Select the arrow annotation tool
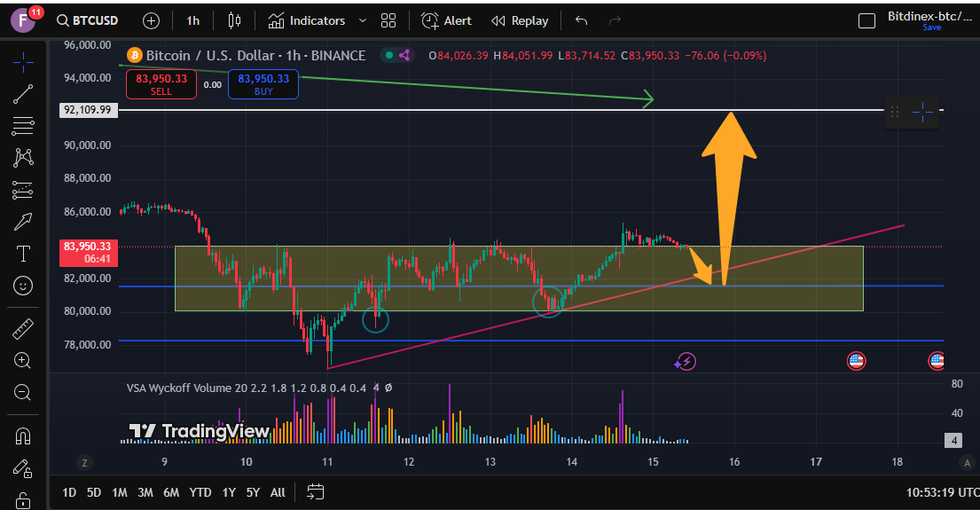Image resolution: width=980 pixels, height=510 pixels. [x=23, y=221]
